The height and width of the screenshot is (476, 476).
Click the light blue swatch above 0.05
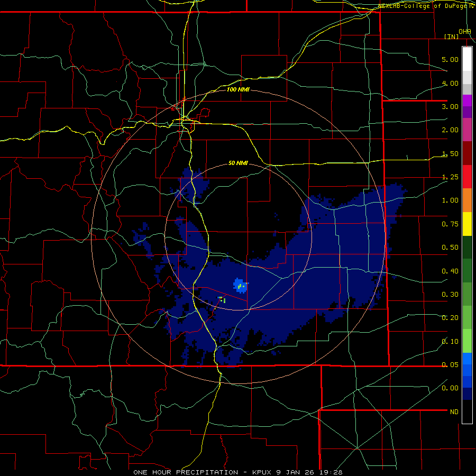point(467,359)
